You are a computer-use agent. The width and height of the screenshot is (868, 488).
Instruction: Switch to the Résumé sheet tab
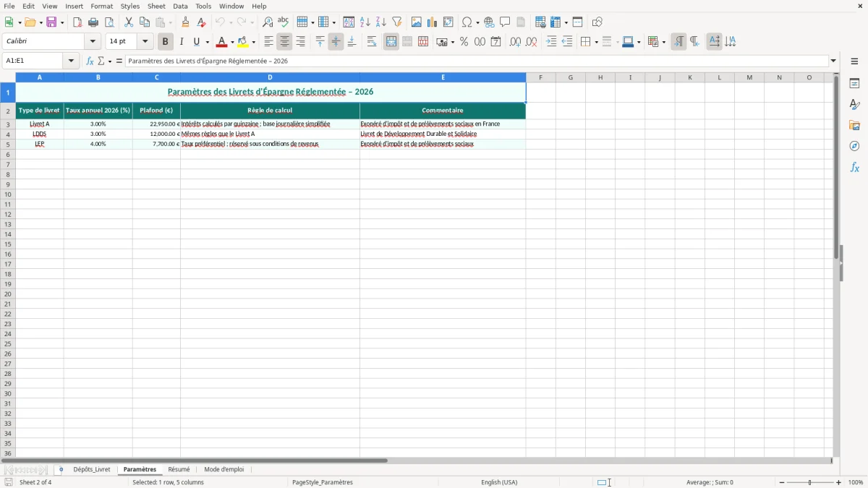(179, 469)
